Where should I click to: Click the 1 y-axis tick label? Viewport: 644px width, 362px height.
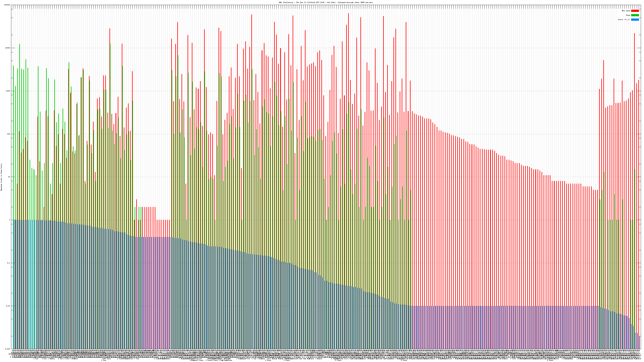click(10, 220)
